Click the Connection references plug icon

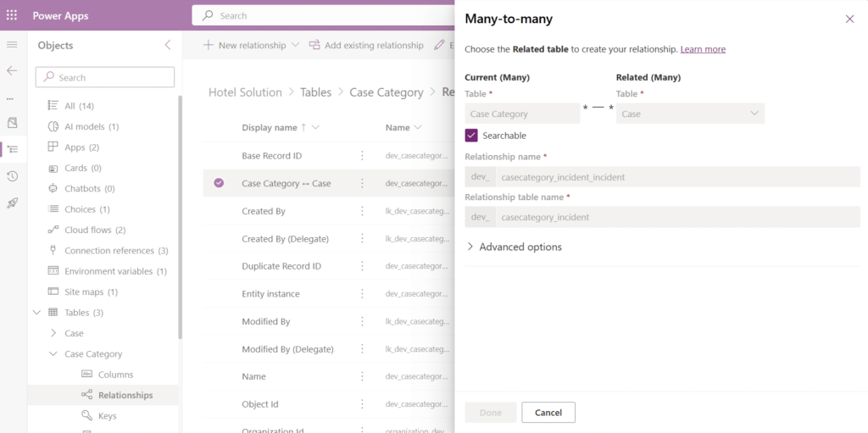point(53,250)
